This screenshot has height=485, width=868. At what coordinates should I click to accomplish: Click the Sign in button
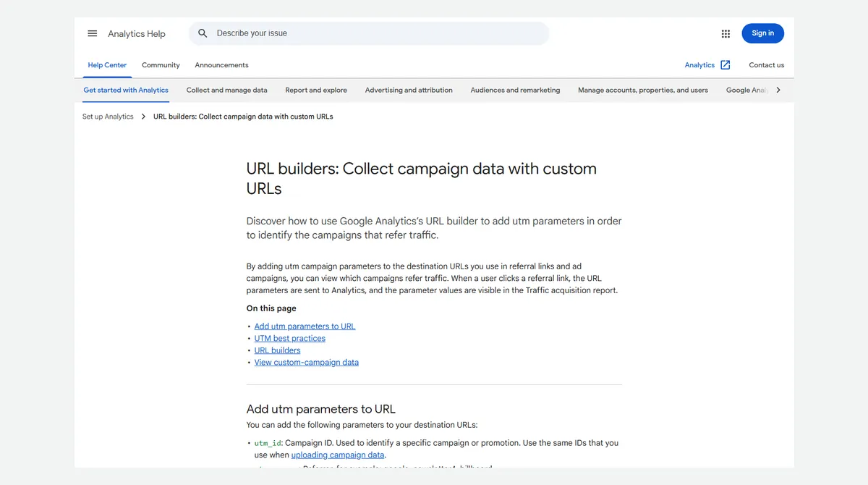(762, 33)
